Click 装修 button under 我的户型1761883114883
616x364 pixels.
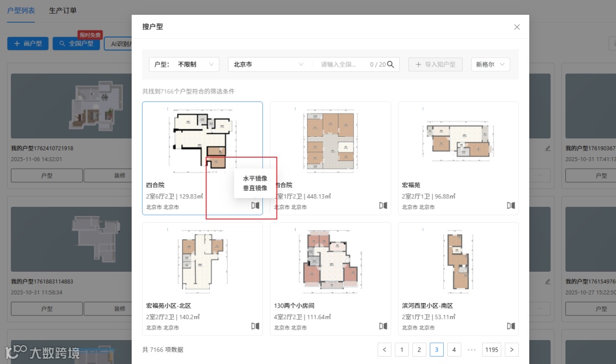coord(108,309)
